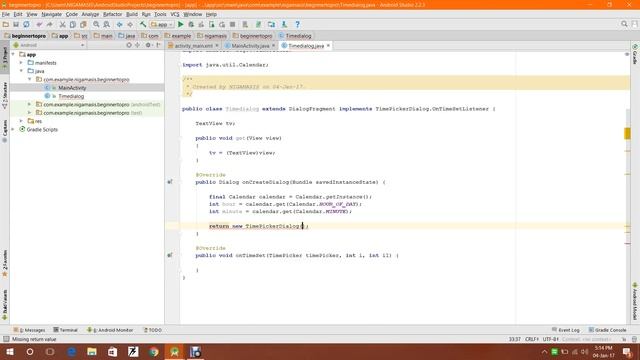Click the Paste icon in toolbar
The width and height of the screenshot is (640, 360).
tap(83, 24)
